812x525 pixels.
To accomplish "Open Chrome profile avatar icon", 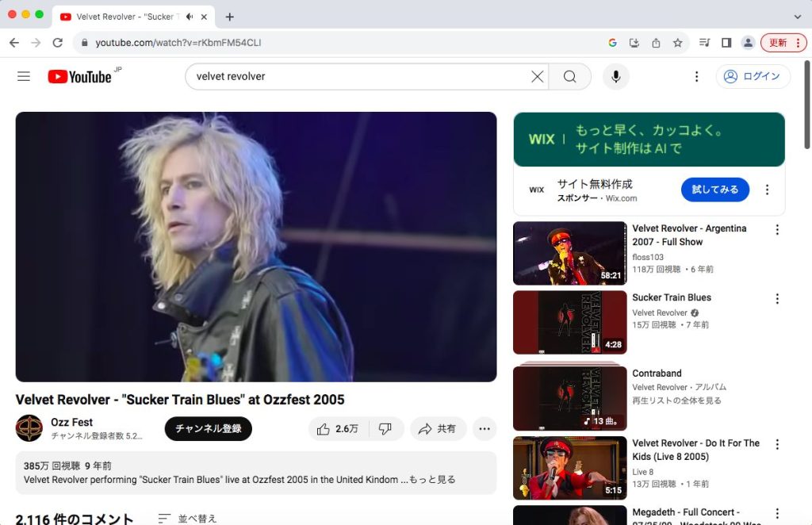I will [x=748, y=43].
